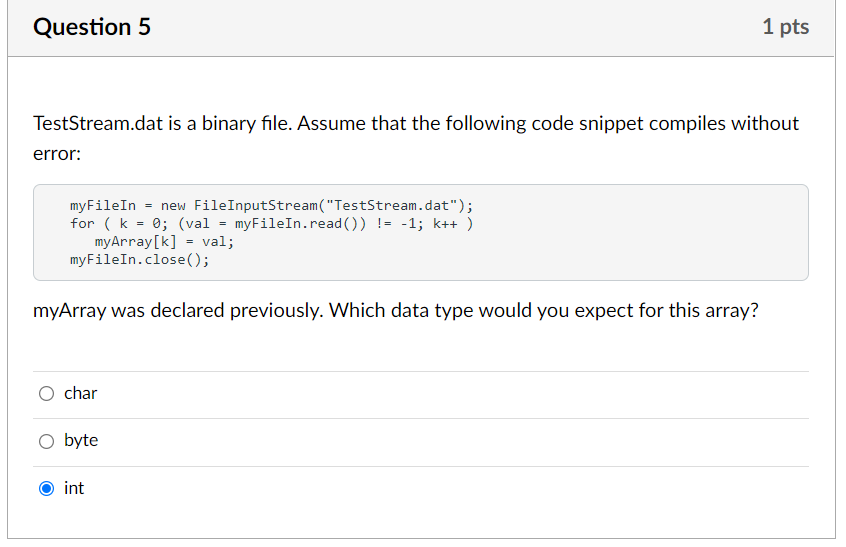Select the char radio button
Screen dimensions: 846x547
[46, 394]
